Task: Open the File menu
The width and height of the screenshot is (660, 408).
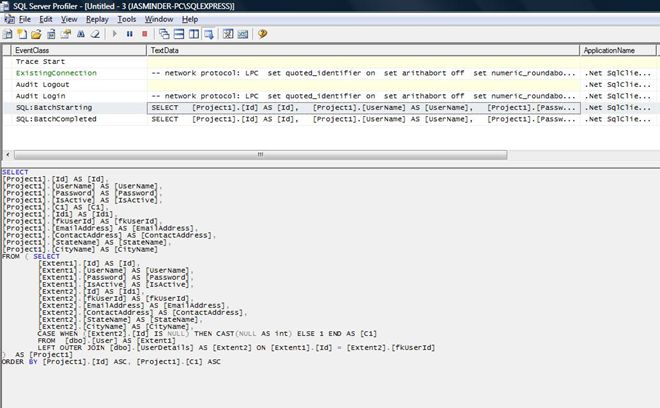Action: pyautogui.click(x=25, y=19)
